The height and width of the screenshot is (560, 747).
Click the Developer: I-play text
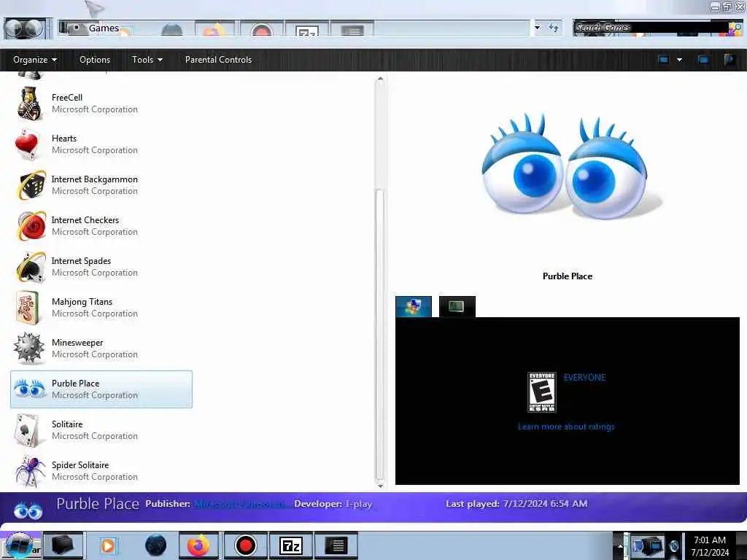point(333,504)
